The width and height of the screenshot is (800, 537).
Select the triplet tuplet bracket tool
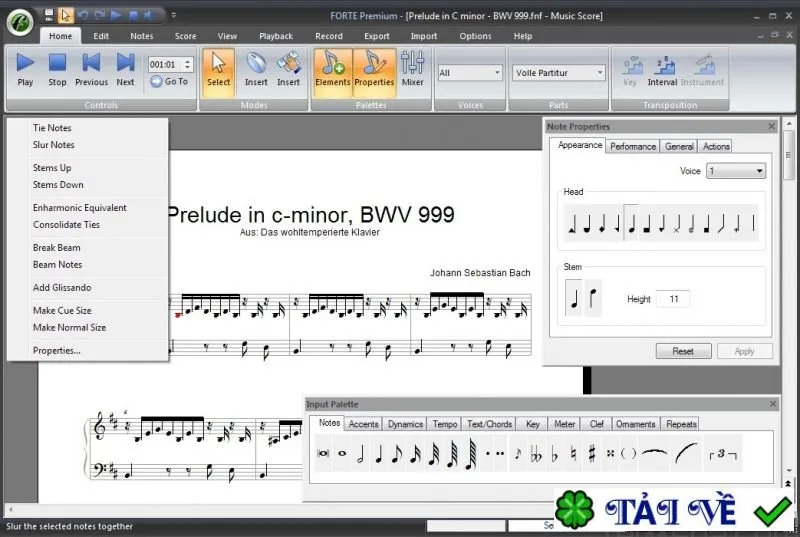(x=723, y=454)
